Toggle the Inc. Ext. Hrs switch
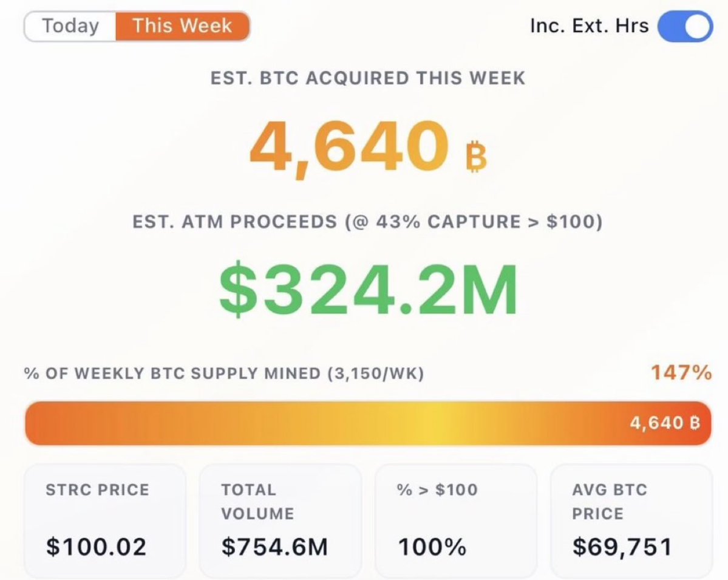Screen dimensions: 728x580 pos(685,27)
